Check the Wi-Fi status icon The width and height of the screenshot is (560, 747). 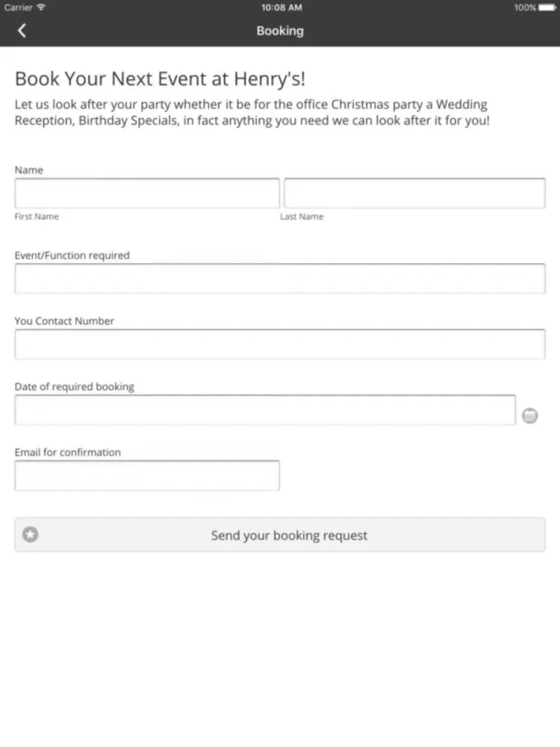[x=41, y=7]
